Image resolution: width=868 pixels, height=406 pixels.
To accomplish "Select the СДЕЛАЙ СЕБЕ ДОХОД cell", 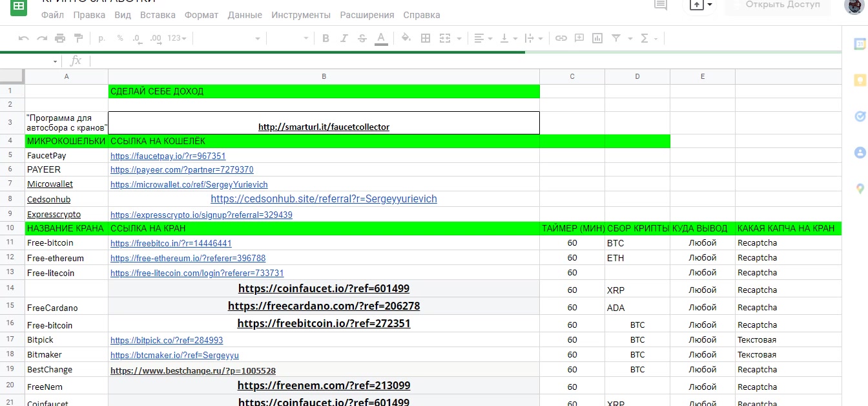I will (324, 91).
